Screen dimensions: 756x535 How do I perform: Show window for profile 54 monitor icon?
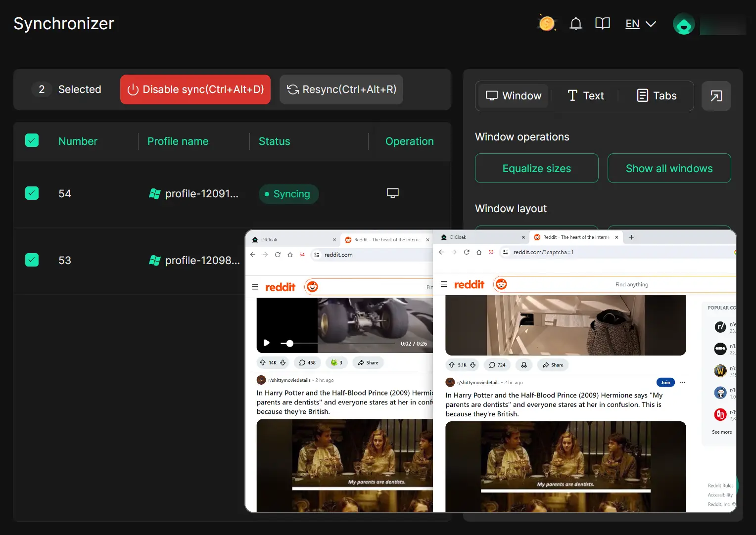pos(392,193)
